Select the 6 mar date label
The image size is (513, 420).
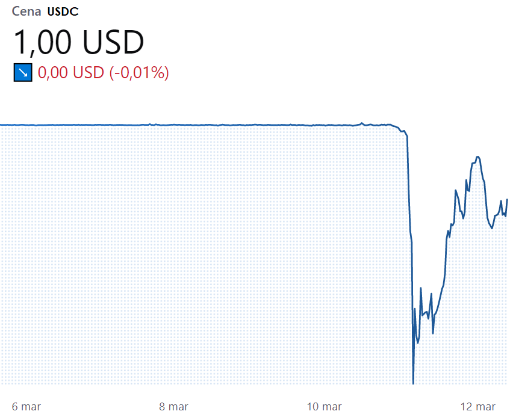[26, 407]
